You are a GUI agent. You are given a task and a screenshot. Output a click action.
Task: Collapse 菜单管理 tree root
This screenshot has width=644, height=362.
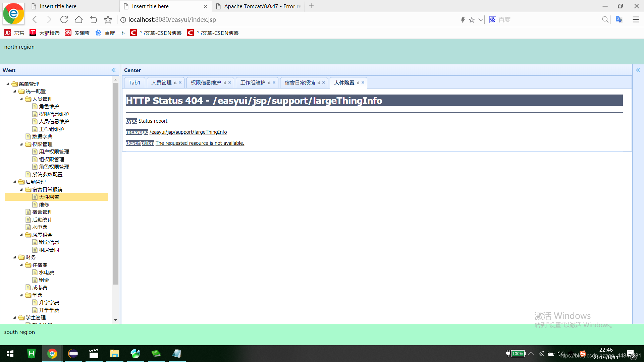coord(8,84)
